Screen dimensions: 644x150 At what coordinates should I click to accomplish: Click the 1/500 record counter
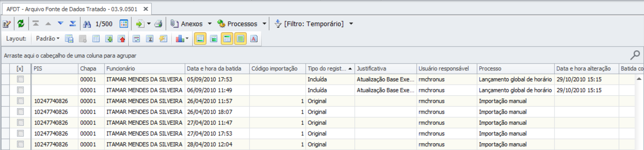[x=104, y=24]
